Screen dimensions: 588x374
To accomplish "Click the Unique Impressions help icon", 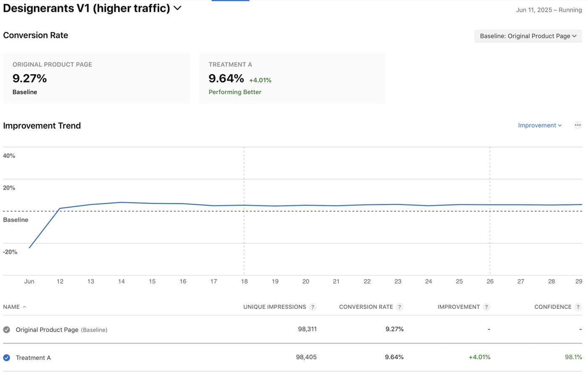I will (x=312, y=307).
